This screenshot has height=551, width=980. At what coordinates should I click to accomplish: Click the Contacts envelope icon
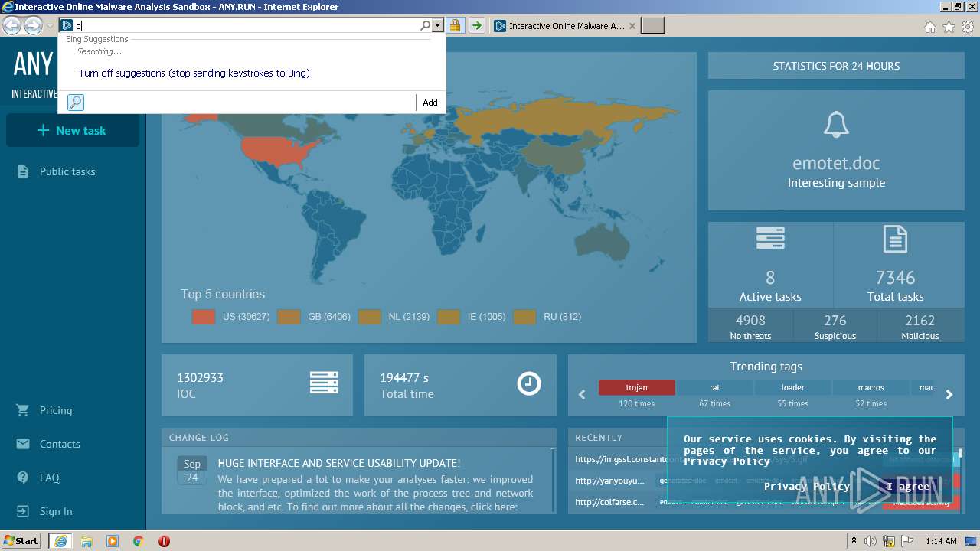pos(23,444)
